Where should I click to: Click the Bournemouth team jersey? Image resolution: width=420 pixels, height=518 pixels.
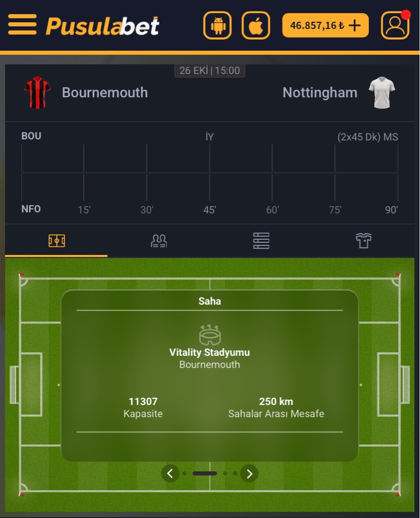[x=37, y=93]
